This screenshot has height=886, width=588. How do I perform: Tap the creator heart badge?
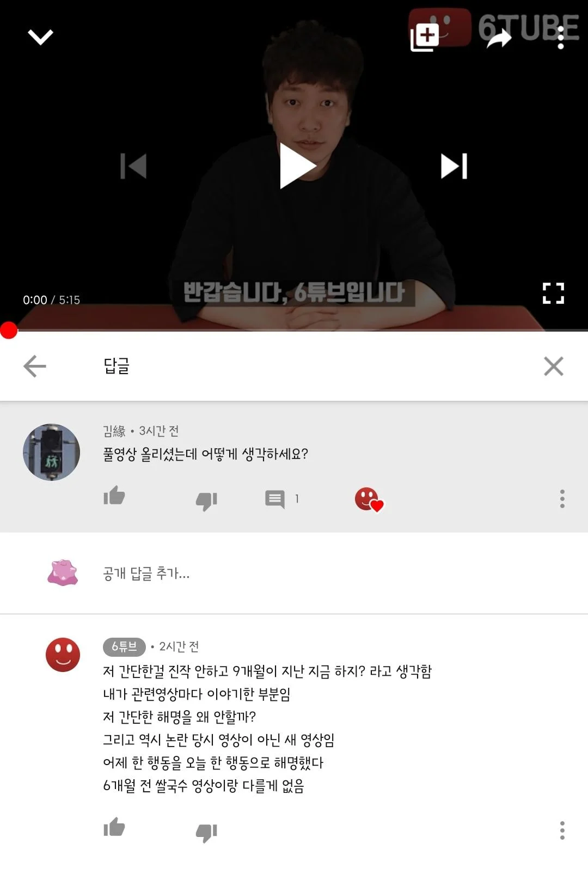coord(369,499)
